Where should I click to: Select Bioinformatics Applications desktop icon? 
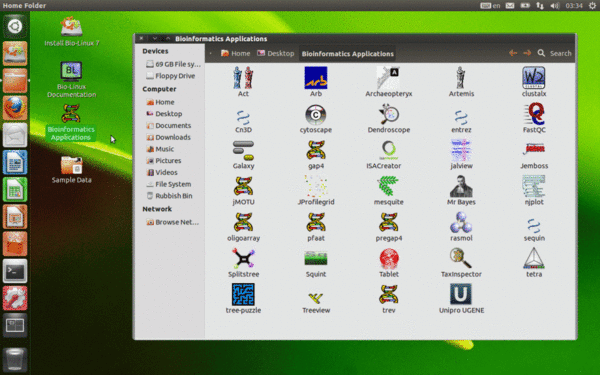(72, 123)
